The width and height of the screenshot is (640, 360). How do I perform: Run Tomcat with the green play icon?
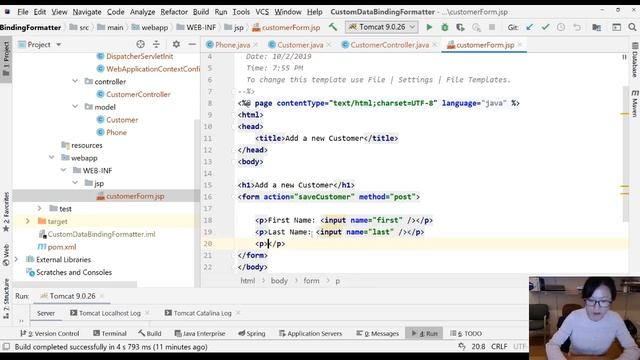429,27
